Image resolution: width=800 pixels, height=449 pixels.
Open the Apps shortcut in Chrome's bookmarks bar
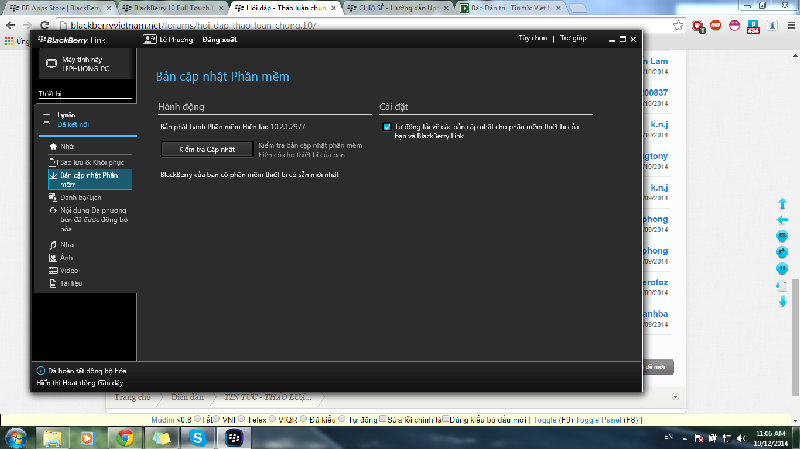[15, 41]
